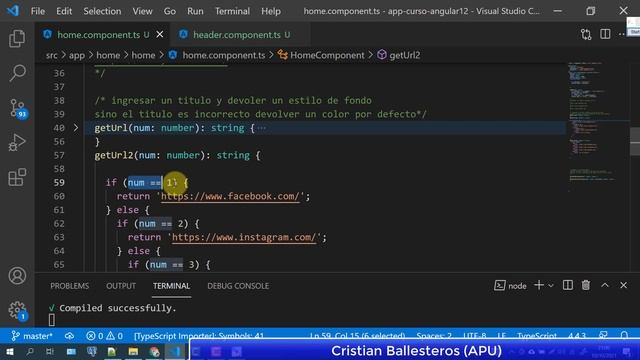Open Chrome from the Windows taskbar
The height and width of the screenshot is (360, 640).
pyautogui.click(x=154, y=351)
